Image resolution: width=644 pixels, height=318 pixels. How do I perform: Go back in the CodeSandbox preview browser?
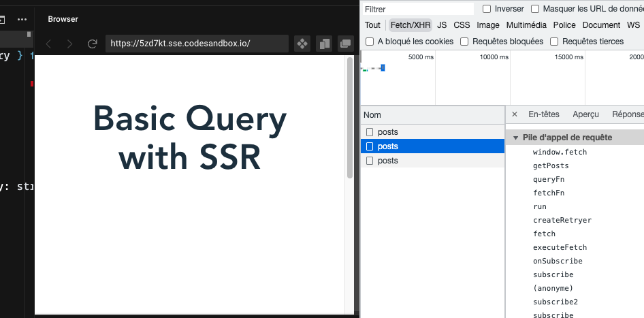tap(48, 44)
